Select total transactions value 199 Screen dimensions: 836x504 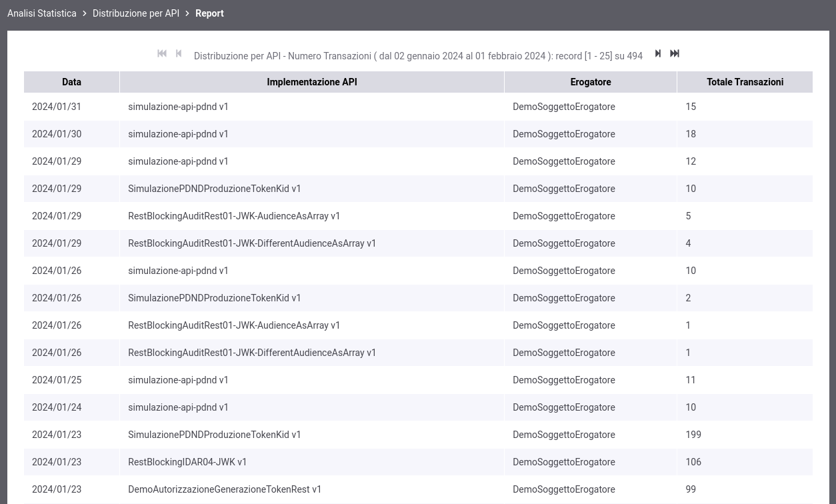[693, 435]
